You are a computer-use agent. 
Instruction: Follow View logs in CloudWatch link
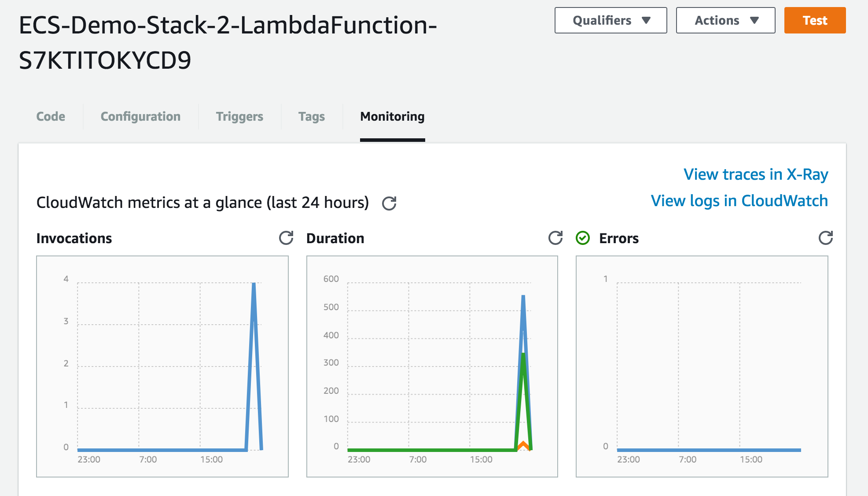(x=739, y=201)
